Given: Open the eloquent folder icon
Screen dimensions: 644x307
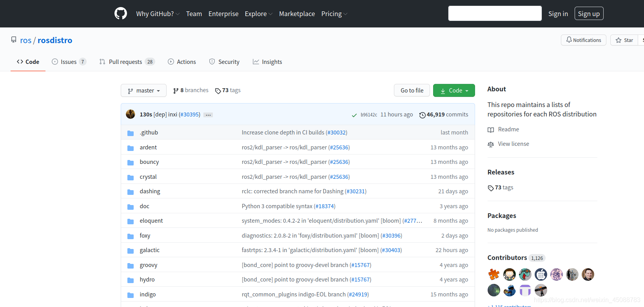Looking at the screenshot, I should (131, 221).
